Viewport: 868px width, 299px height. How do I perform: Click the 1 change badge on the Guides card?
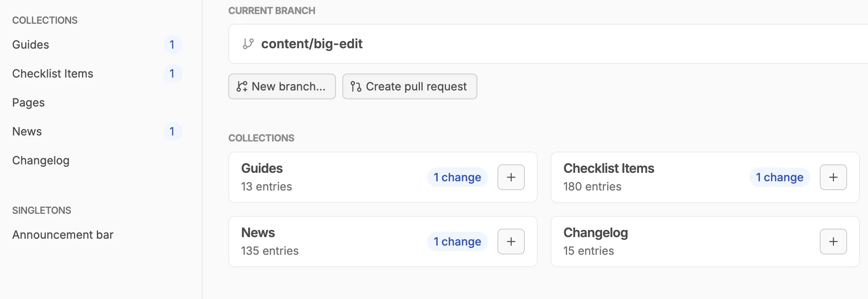pyautogui.click(x=457, y=177)
